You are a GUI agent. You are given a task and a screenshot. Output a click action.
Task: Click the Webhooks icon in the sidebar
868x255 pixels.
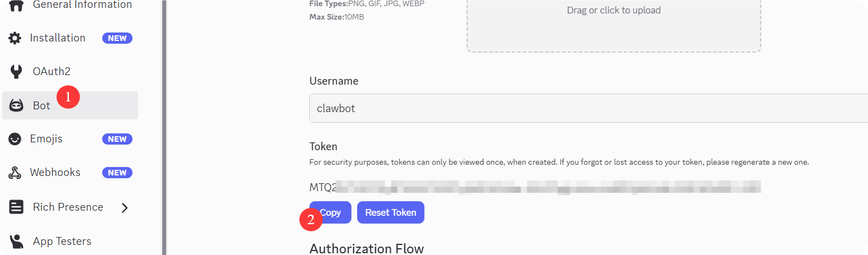(x=15, y=173)
